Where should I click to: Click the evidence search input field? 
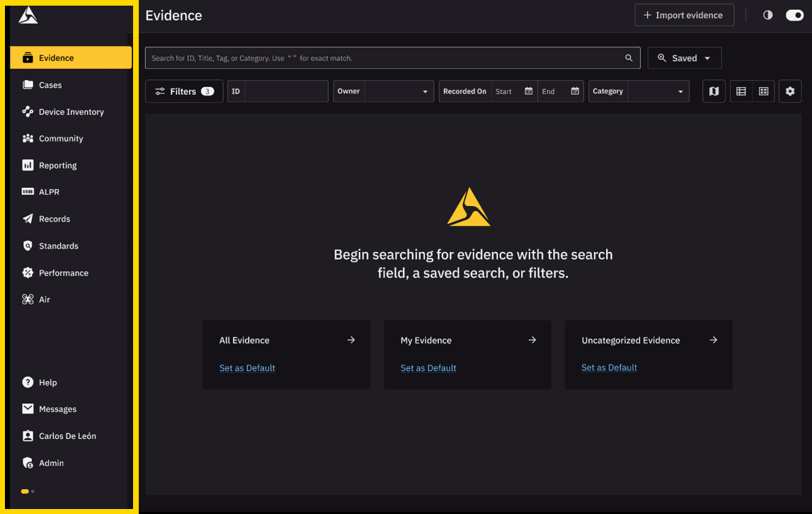point(382,58)
